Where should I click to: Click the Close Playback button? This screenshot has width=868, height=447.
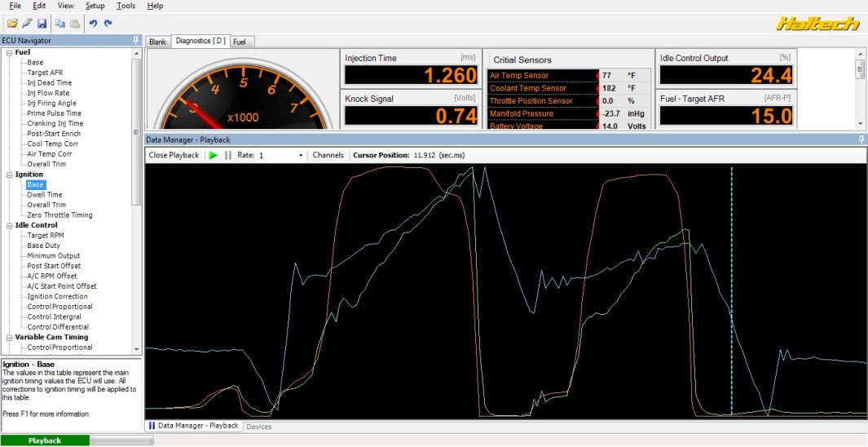click(x=174, y=155)
